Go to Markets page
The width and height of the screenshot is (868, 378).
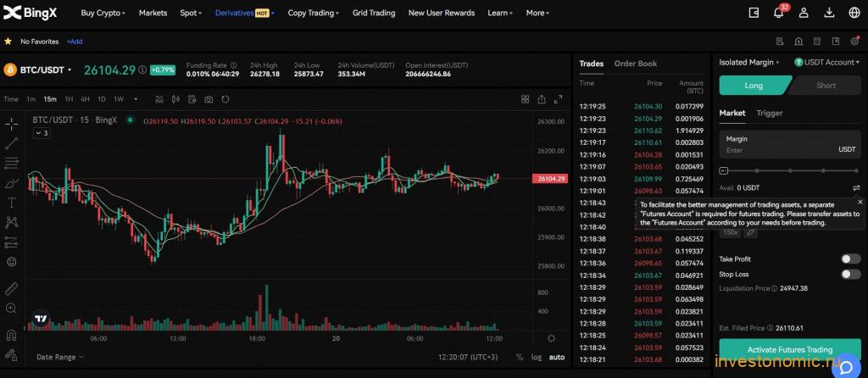click(x=153, y=13)
